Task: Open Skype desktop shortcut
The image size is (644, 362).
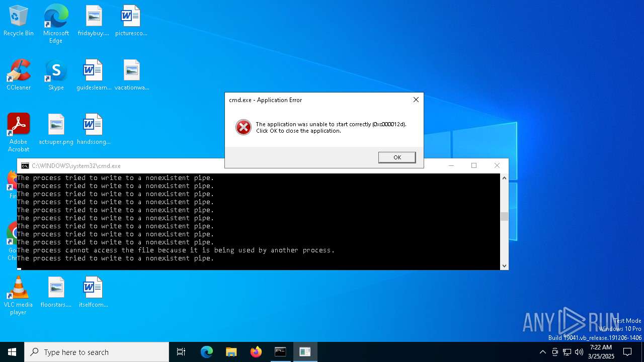Action: 56,75
